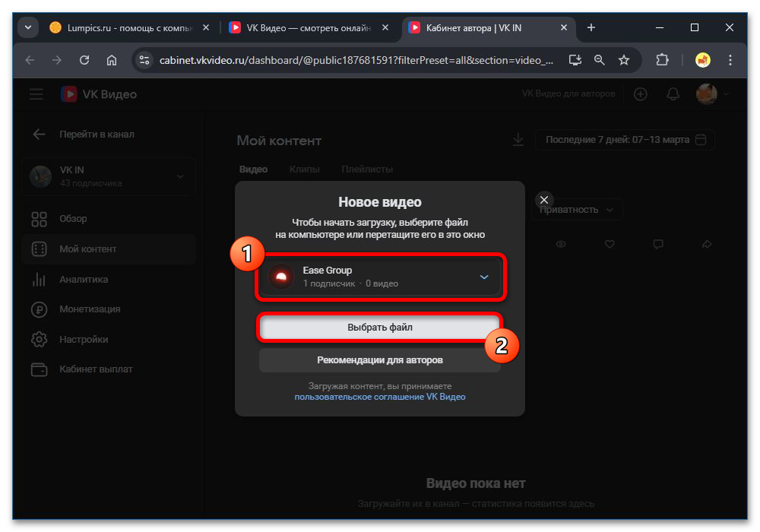Image resolution: width=760 pixels, height=532 pixels.
Task: Click the Выбрать файл button
Action: [x=380, y=328]
